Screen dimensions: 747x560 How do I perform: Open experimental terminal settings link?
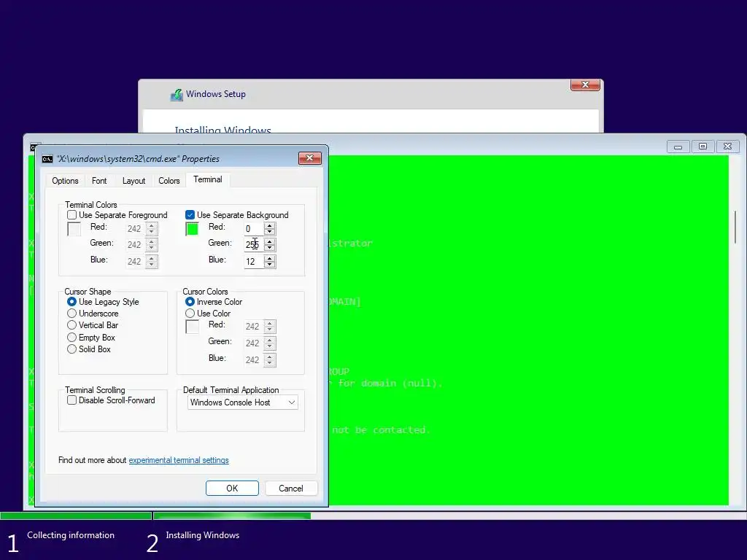click(179, 460)
